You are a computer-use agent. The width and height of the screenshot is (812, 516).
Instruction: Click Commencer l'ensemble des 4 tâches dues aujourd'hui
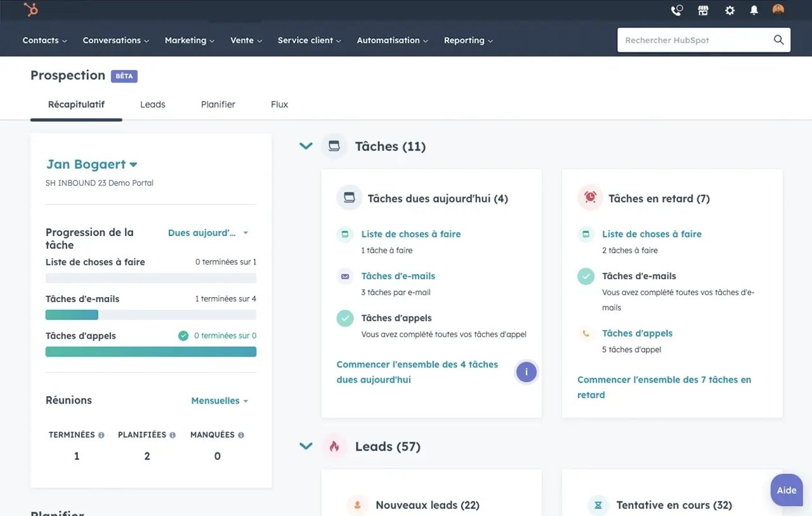click(x=417, y=372)
